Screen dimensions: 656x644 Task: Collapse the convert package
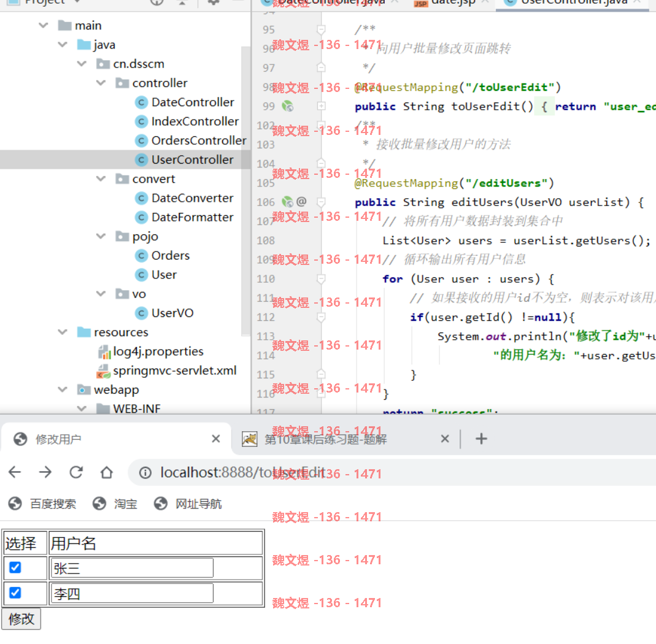(101, 179)
